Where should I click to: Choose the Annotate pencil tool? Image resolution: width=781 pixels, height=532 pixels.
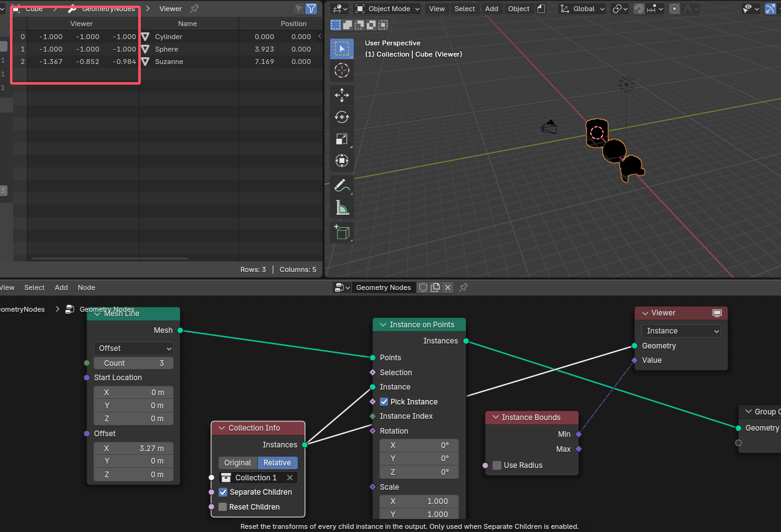click(341, 185)
